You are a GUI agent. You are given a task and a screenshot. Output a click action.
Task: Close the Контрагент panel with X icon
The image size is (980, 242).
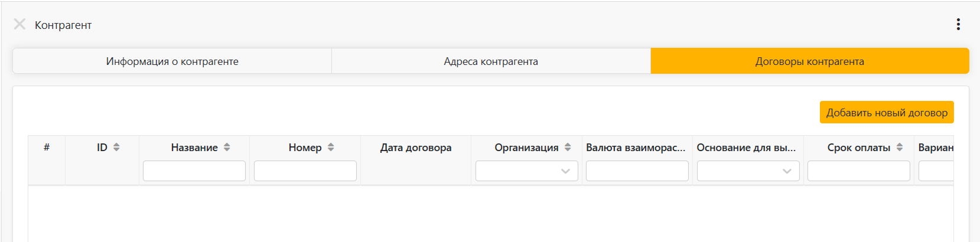coord(19,24)
